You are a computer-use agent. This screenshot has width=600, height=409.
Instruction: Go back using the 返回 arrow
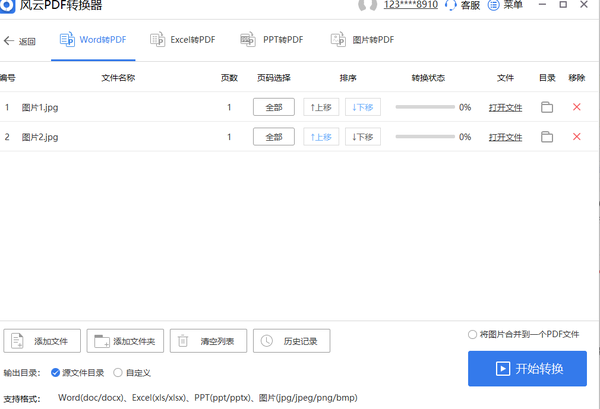pos(20,41)
